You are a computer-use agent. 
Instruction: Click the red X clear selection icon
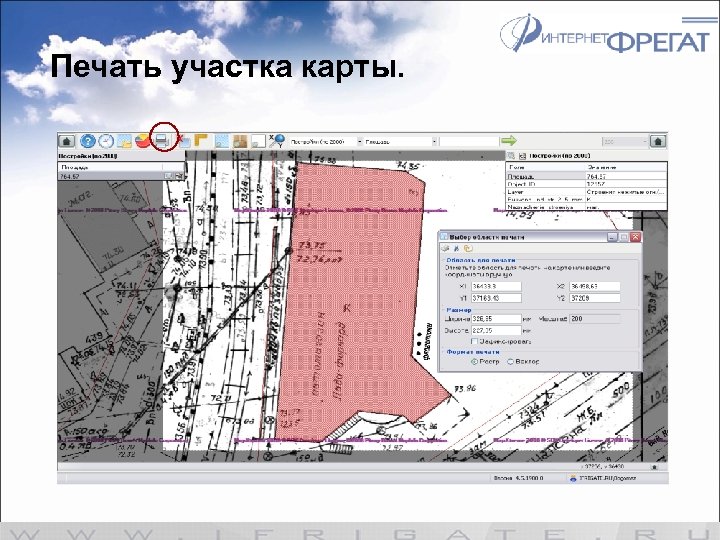pos(183,141)
